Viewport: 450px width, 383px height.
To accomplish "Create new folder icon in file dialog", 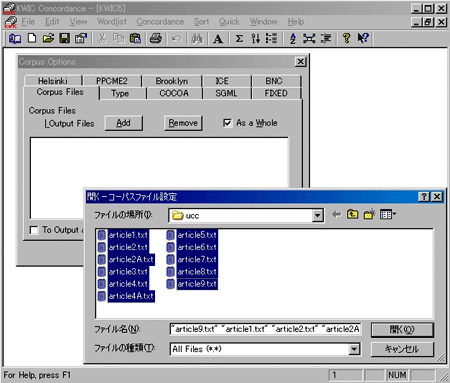I will tap(369, 215).
